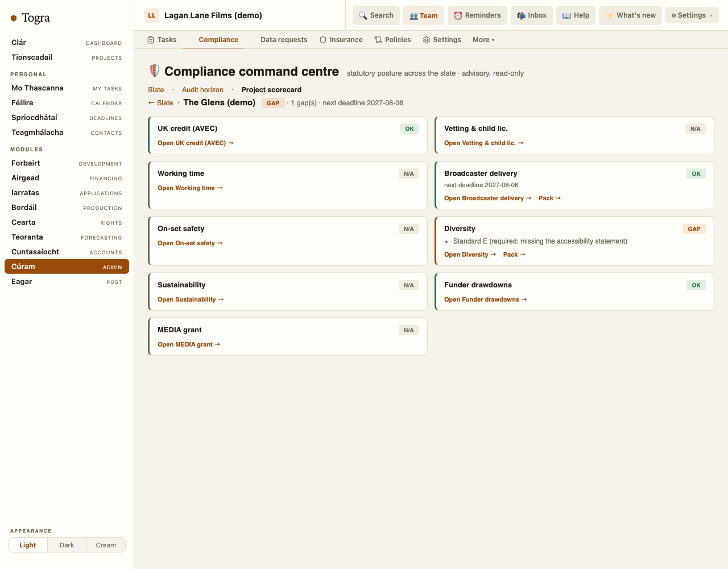Viewport: 728px width, 569px height.
Task: Click the LL workspace avatar badge
Action: (x=152, y=15)
